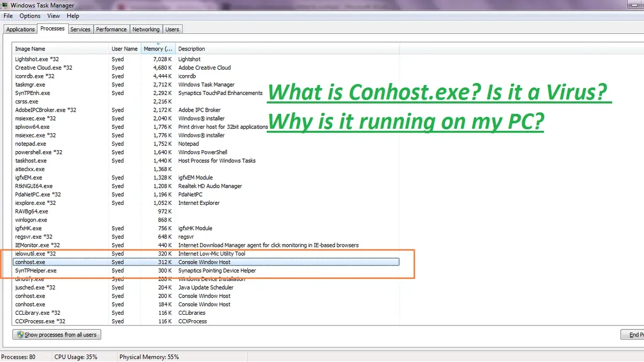
Task: Select the iconrdb.exe *32 process
Action: coord(206,76)
